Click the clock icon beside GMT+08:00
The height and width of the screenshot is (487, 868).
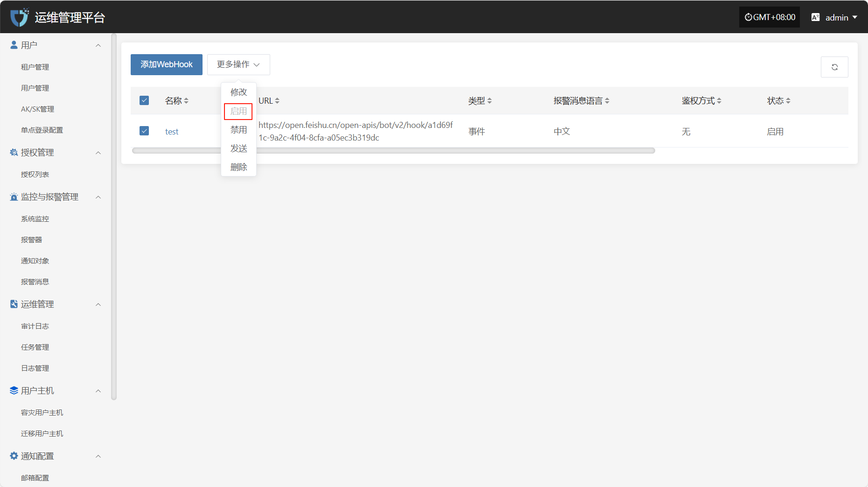click(x=748, y=17)
